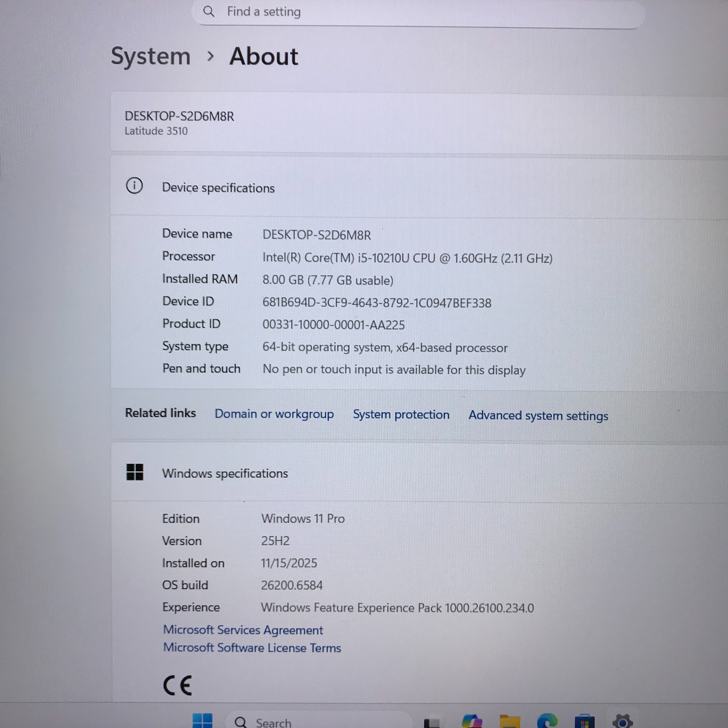Collapse the Windows specifications section header
728x728 pixels.
(419, 473)
